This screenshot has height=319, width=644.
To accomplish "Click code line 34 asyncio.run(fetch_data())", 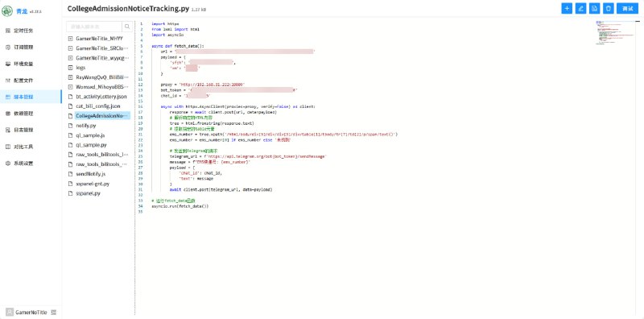I will click(x=180, y=206).
